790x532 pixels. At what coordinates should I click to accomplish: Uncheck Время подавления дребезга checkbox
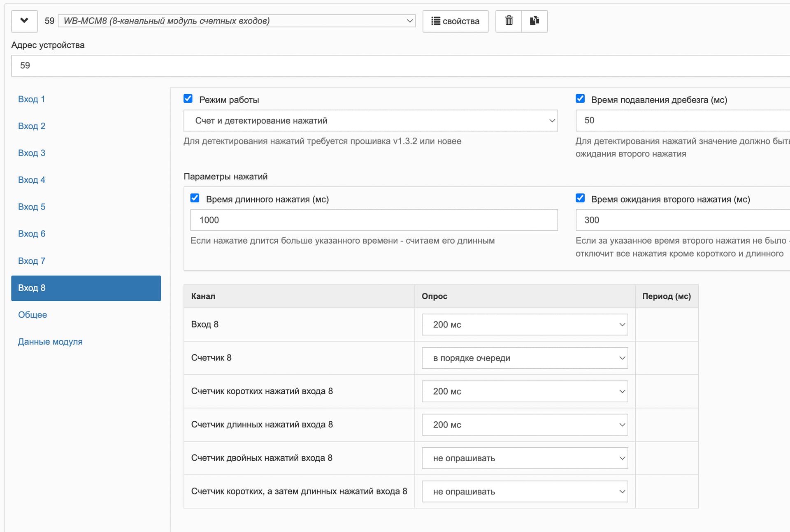click(580, 99)
